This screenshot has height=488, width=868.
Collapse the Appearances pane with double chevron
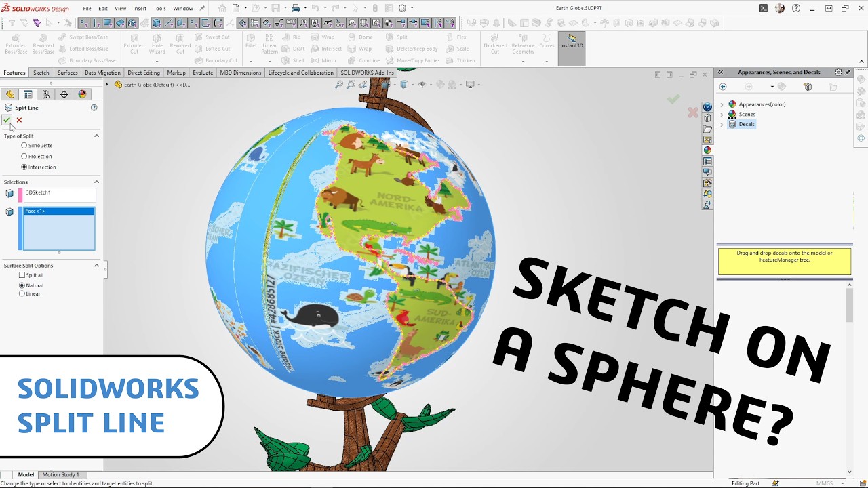[721, 72]
